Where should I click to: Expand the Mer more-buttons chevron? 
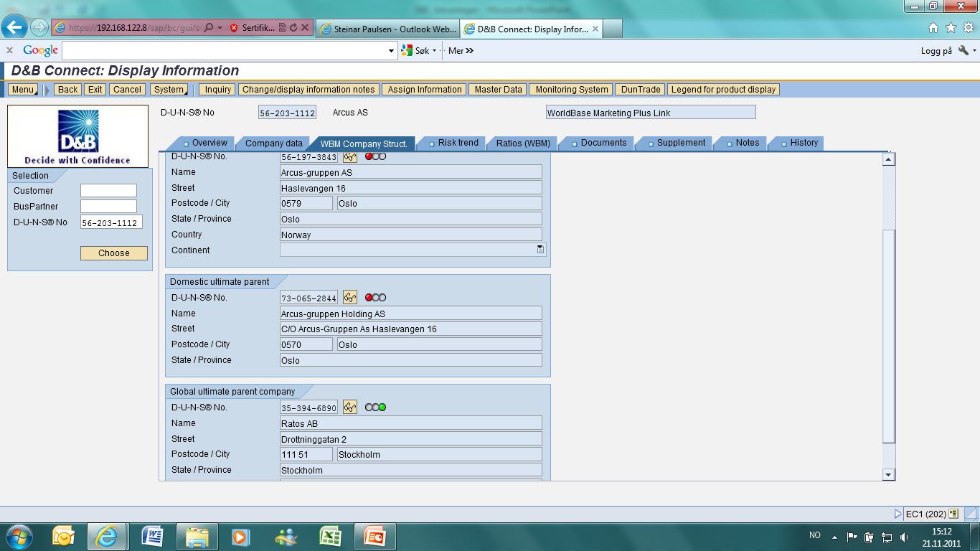click(x=469, y=51)
